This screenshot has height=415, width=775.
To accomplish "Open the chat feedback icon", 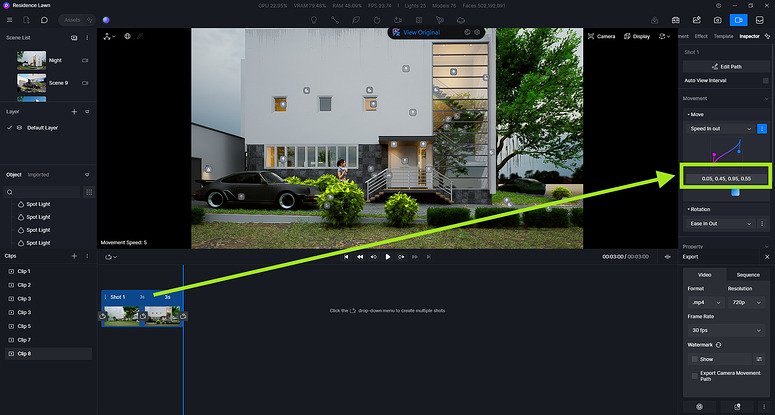I will pos(44,20).
